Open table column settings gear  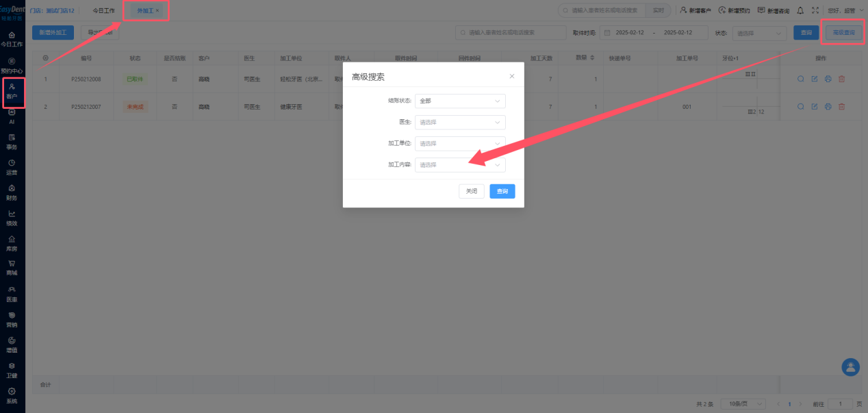(46, 58)
